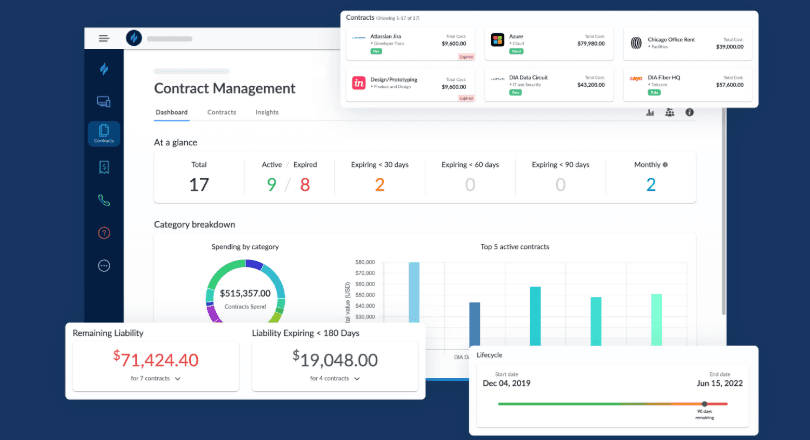This screenshot has height=440, width=810.
Task: Select the Contracts icon in the sidebar
Action: pos(104,133)
